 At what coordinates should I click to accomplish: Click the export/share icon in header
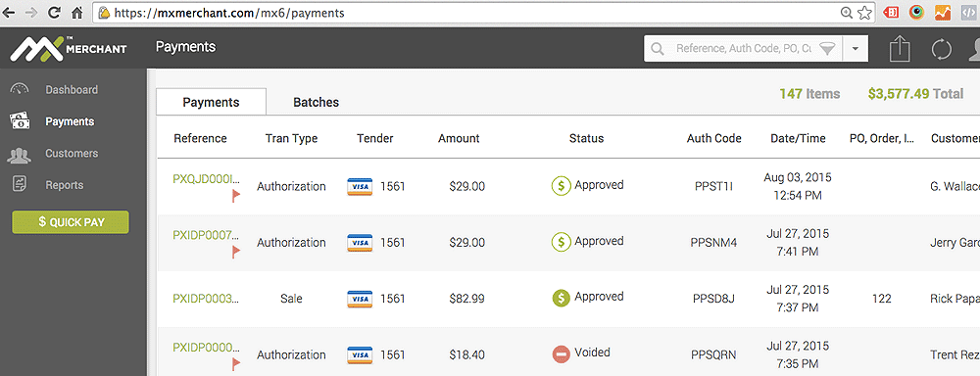click(899, 49)
